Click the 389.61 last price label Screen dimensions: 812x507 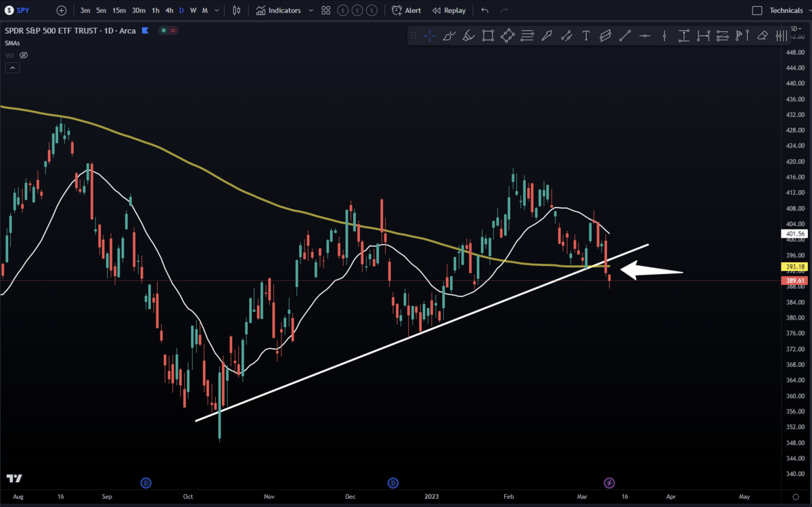[x=795, y=280]
